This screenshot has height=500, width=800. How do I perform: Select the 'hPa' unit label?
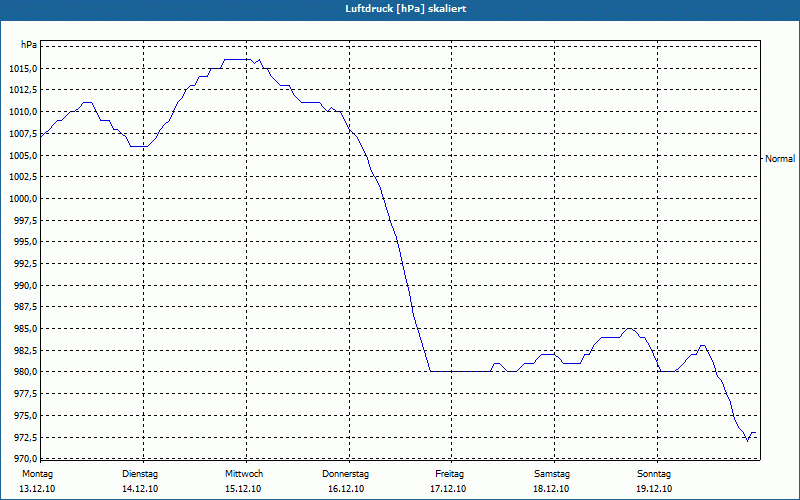click(29, 45)
